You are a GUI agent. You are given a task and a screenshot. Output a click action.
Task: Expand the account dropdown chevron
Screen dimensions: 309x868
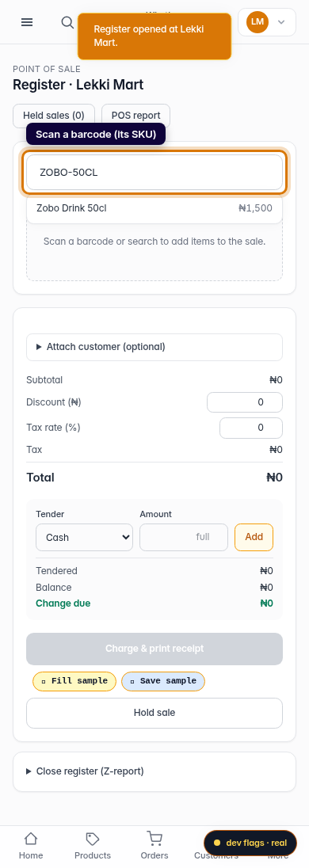[281, 22]
